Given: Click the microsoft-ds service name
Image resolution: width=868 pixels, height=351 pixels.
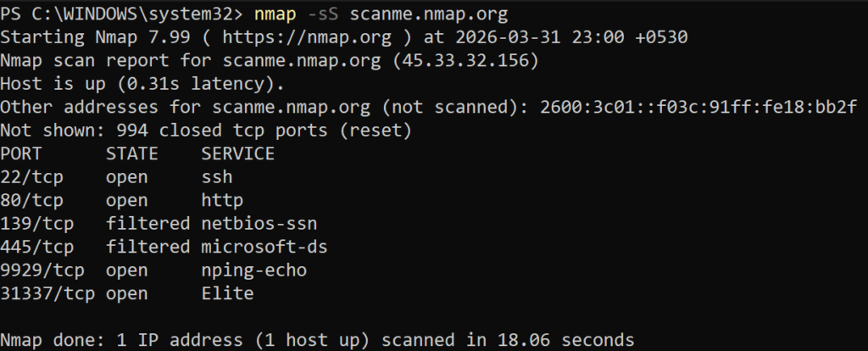Looking at the screenshot, I should [263, 248].
